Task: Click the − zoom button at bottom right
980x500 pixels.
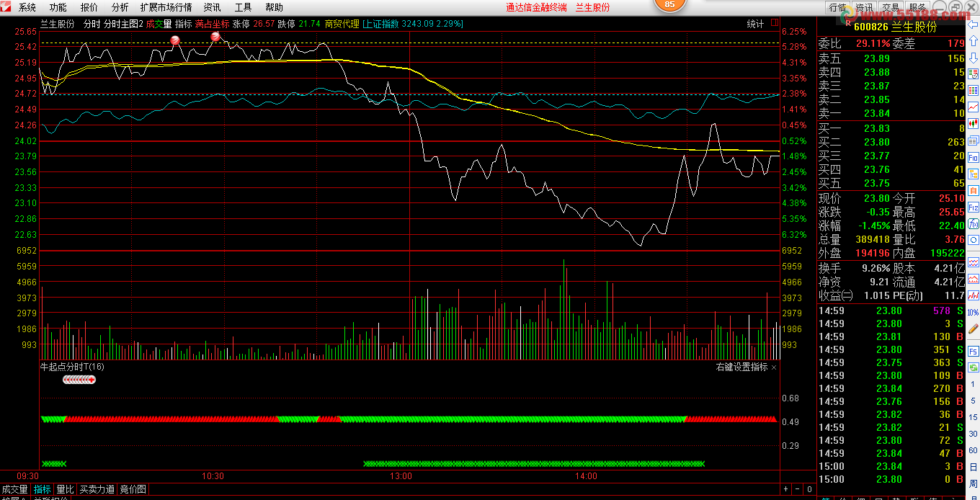Action: [x=798, y=489]
